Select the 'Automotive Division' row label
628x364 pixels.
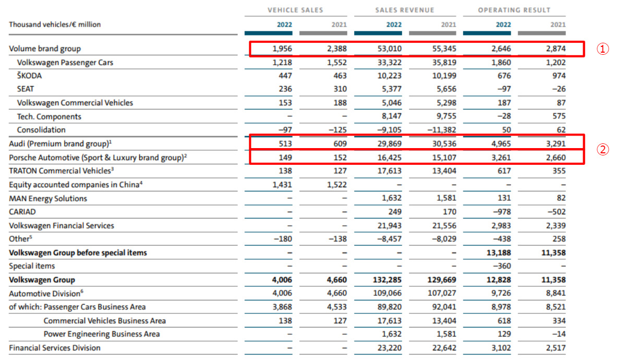[45, 294]
